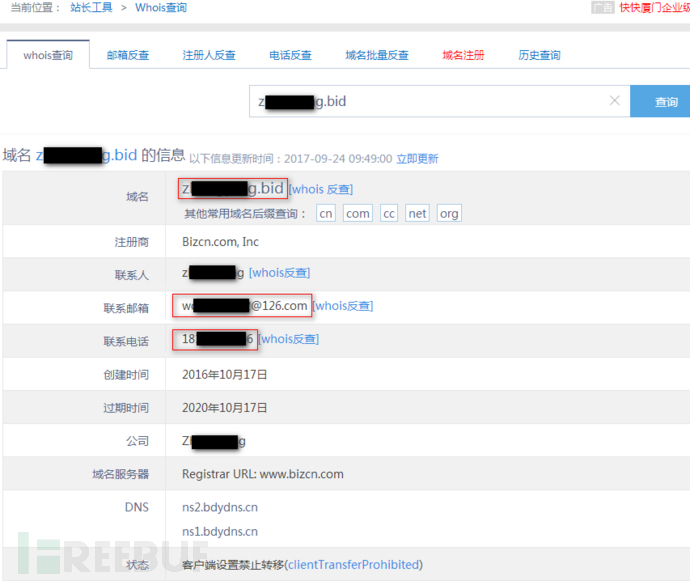Open the 注册人反查 tab

(209, 55)
